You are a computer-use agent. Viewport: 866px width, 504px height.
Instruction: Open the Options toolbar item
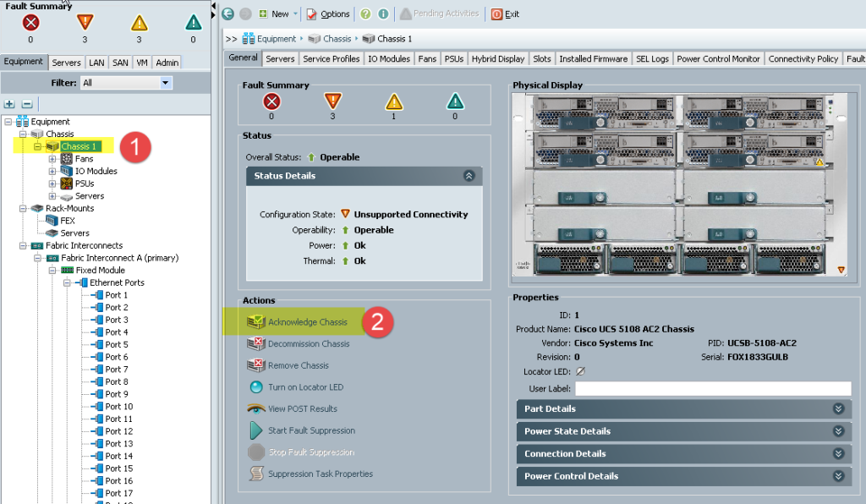tap(328, 14)
